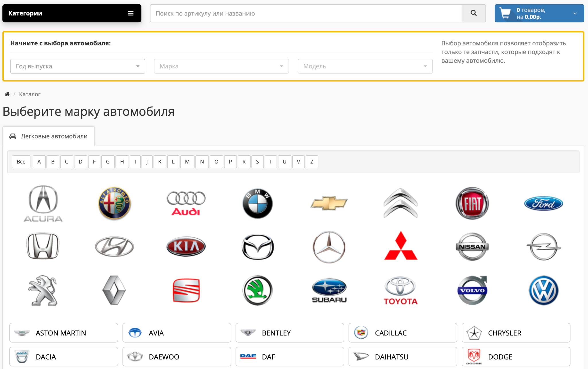Click the Toyota logo
Viewport: 588px width, 369px height.
click(401, 290)
